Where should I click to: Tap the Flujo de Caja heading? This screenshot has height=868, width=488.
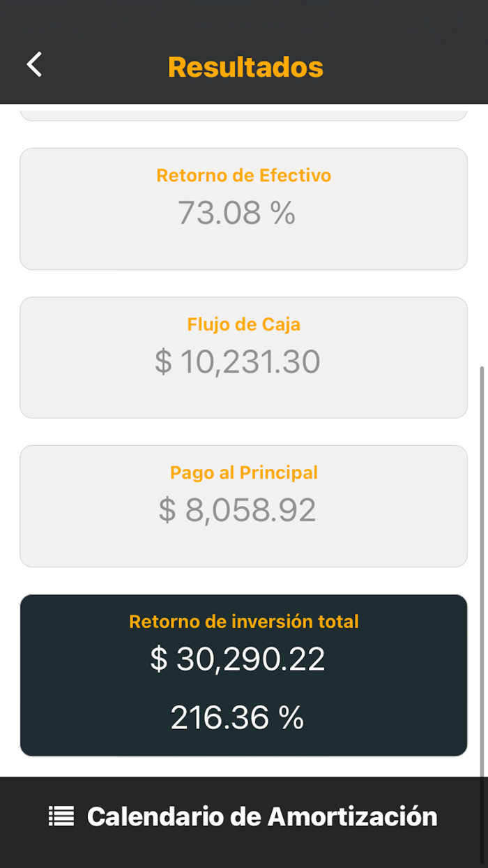[x=243, y=324]
